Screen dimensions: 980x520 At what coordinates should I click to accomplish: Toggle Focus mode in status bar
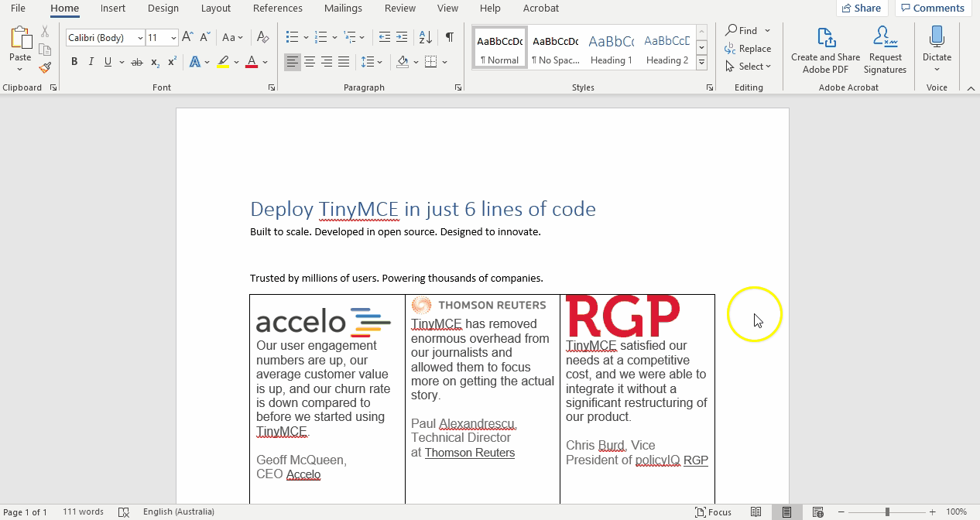pos(713,512)
